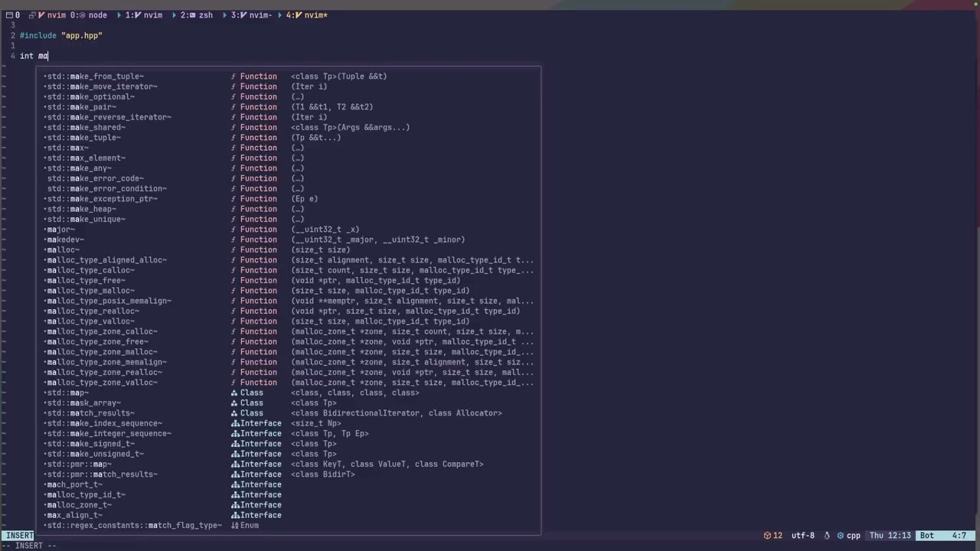
Task: Click function icon on std::make_heap row
Action: click(234, 209)
